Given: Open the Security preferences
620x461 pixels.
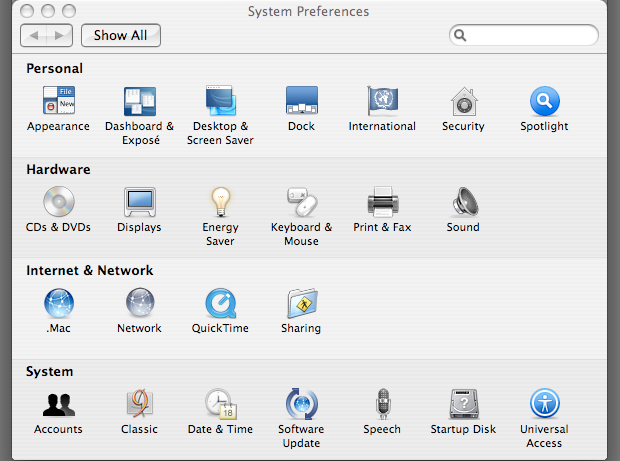Looking at the screenshot, I should click(464, 101).
